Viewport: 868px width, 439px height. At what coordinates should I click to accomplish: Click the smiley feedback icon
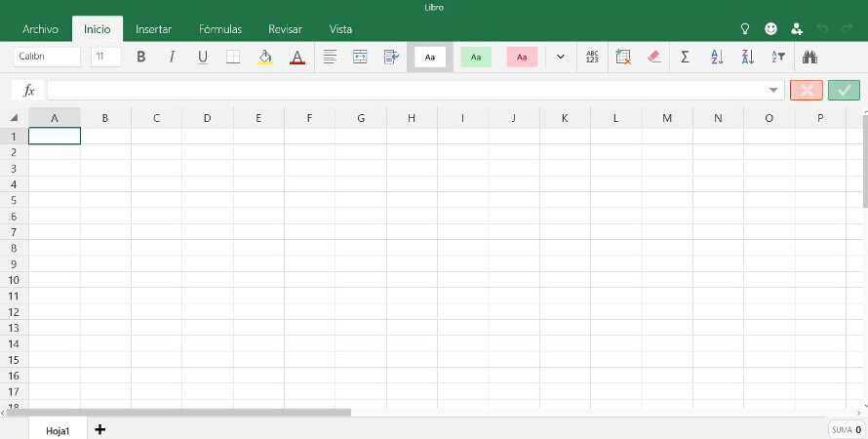tap(770, 29)
